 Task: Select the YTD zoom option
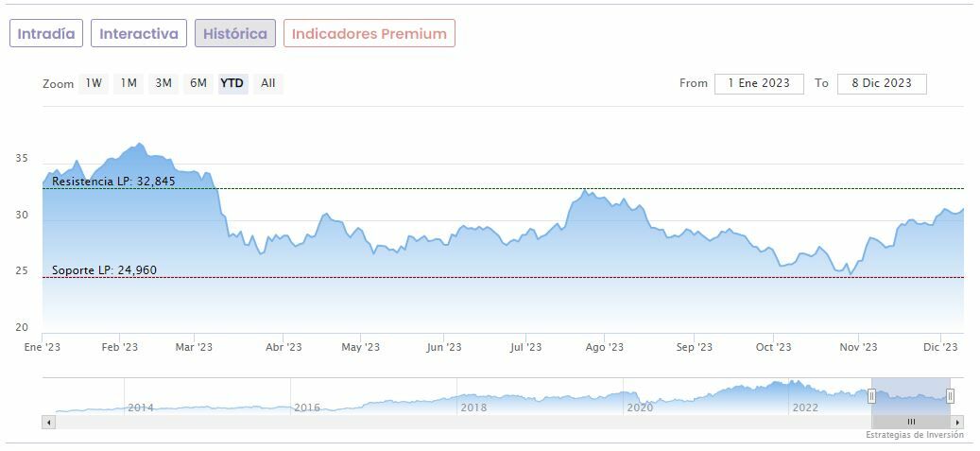232,83
